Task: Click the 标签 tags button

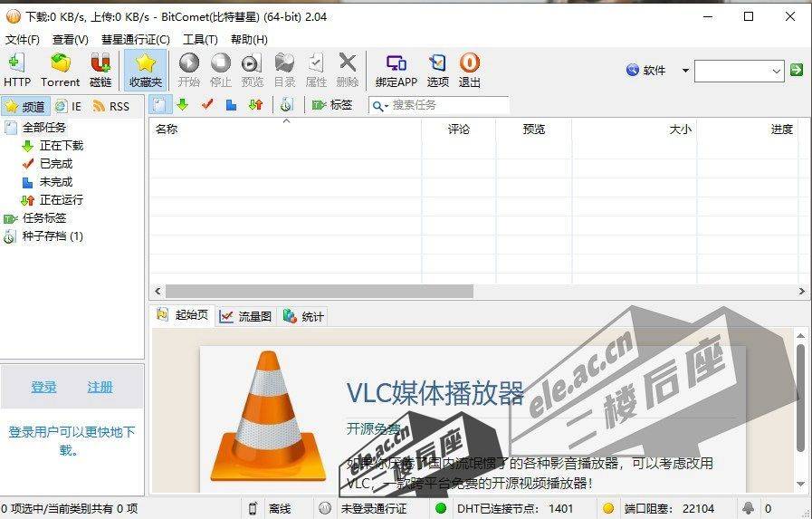Action: pos(332,105)
